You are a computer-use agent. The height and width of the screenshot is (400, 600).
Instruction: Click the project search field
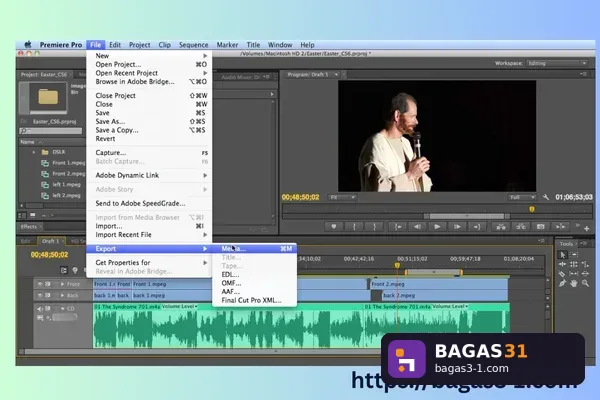51,131
